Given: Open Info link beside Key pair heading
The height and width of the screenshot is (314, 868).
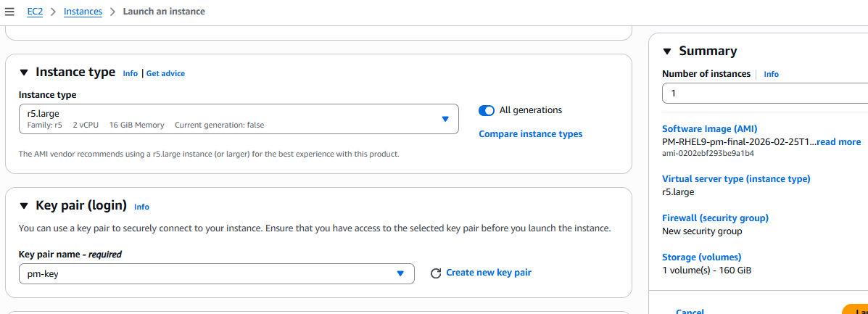Looking at the screenshot, I should 141,207.
